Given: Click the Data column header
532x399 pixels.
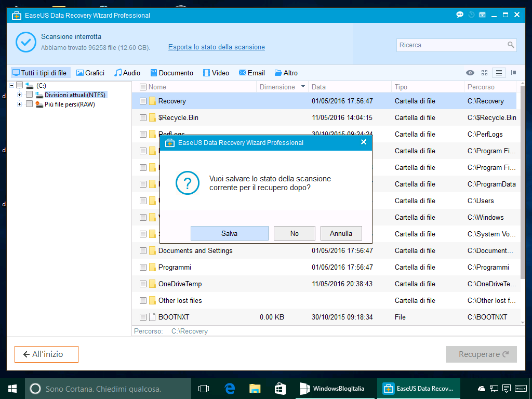Looking at the screenshot, I should (350, 87).
